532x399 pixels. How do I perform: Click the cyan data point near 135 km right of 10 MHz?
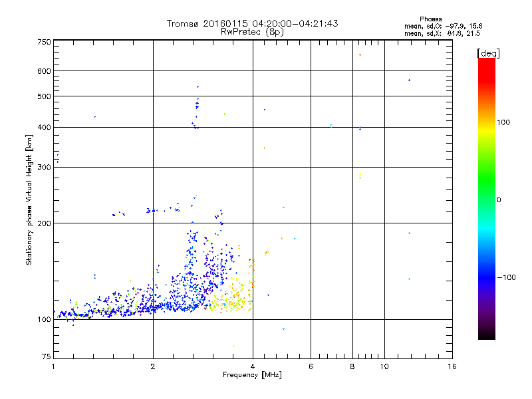pos(410,279)
